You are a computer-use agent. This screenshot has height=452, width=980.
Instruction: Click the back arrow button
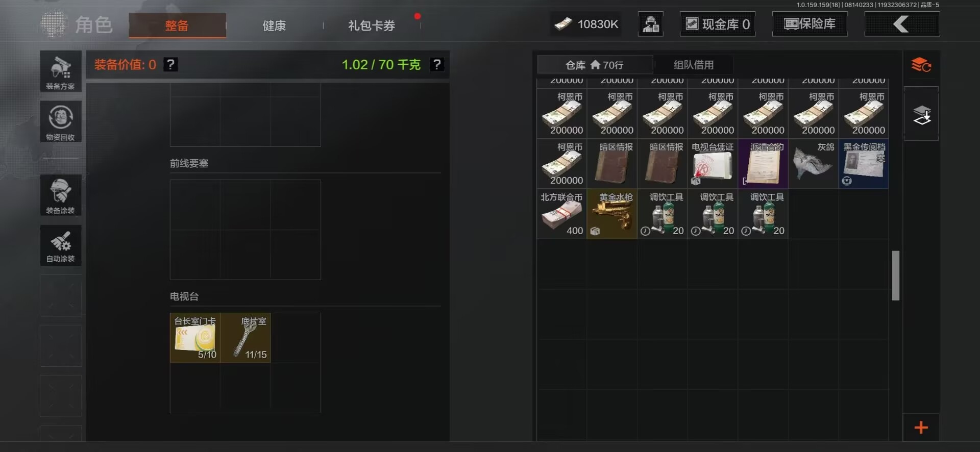click(902, 24)
